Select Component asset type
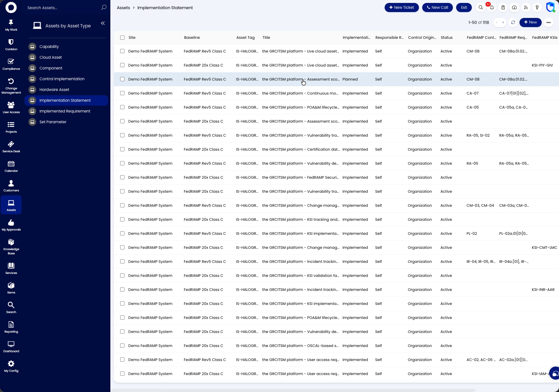This screenshot has height=392, width=559. click(66, 68)
